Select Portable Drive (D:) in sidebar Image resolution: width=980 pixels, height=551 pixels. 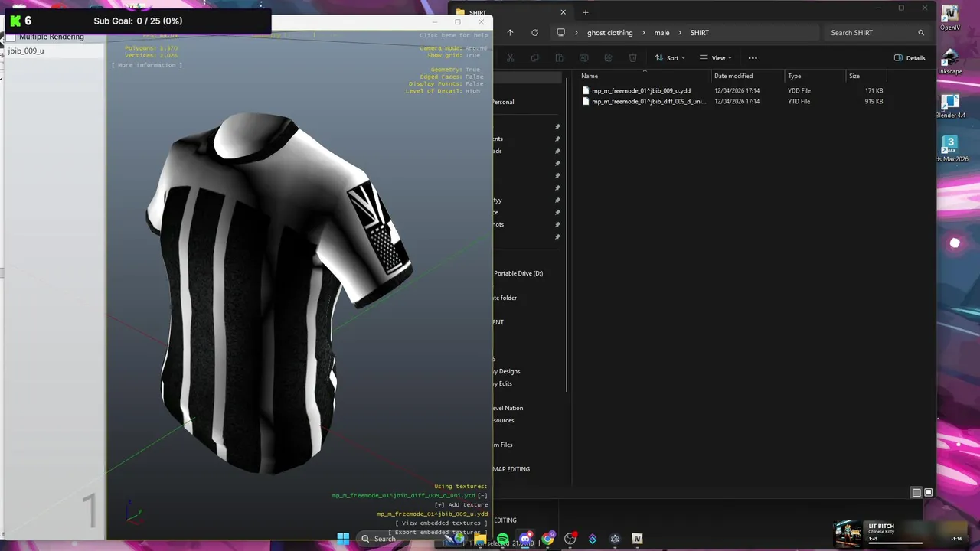pyautogui.click(x=518, y=273)
